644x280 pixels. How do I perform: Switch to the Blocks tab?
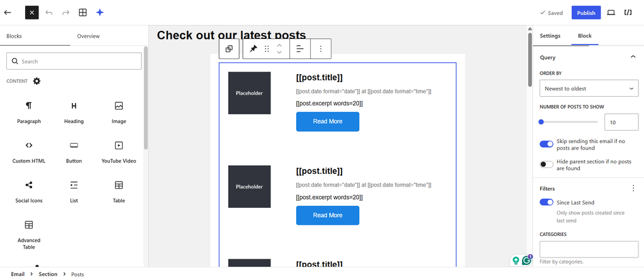click(x=14, y=36)
